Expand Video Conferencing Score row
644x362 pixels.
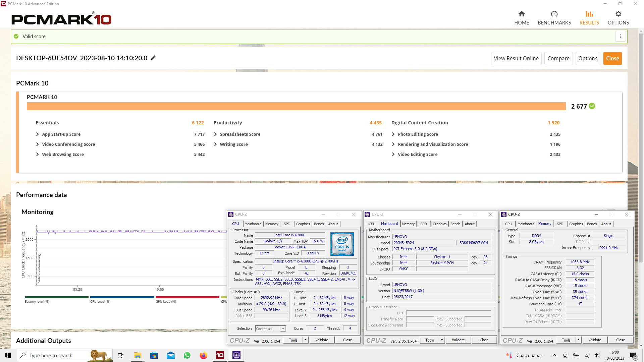point(38,144)
